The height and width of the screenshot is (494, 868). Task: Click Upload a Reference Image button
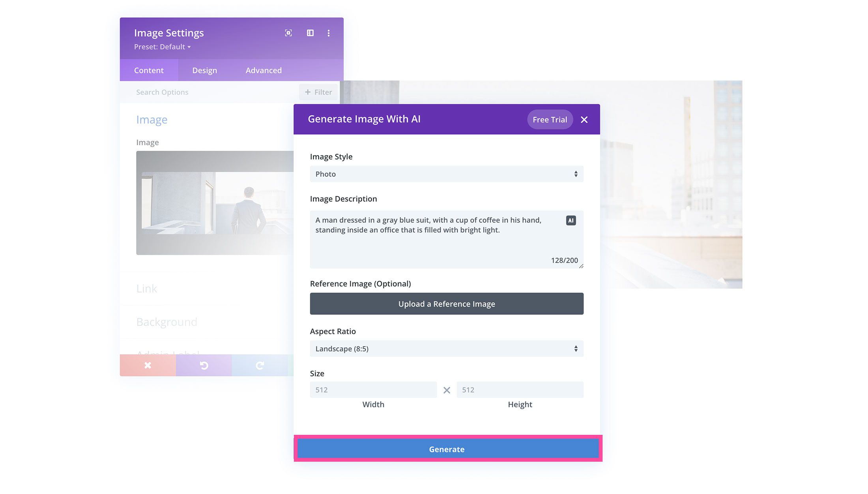pos(447,304)
